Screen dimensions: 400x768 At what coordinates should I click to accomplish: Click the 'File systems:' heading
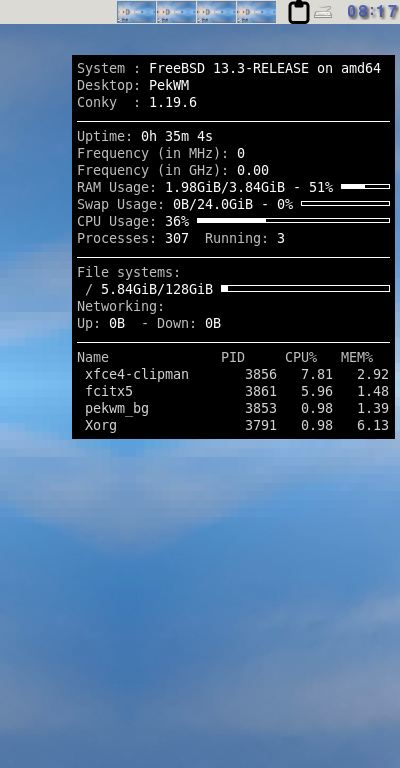129,272
